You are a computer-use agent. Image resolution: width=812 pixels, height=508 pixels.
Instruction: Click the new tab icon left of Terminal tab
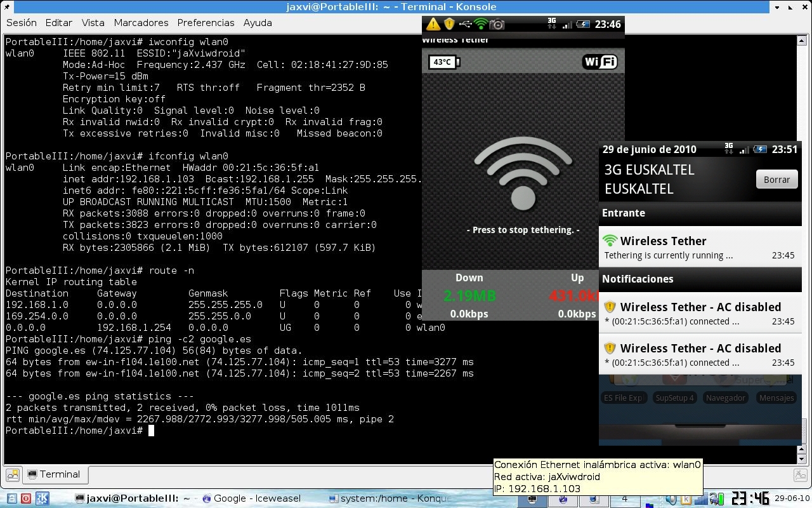[12, 474]
